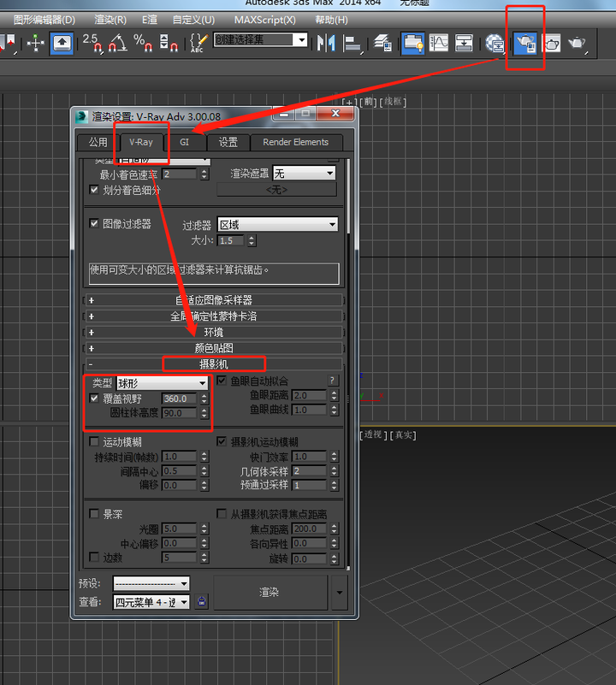Open the Curve Editor toolbar icon
Viewport: 616px width, 685px height.
[439, 41]
